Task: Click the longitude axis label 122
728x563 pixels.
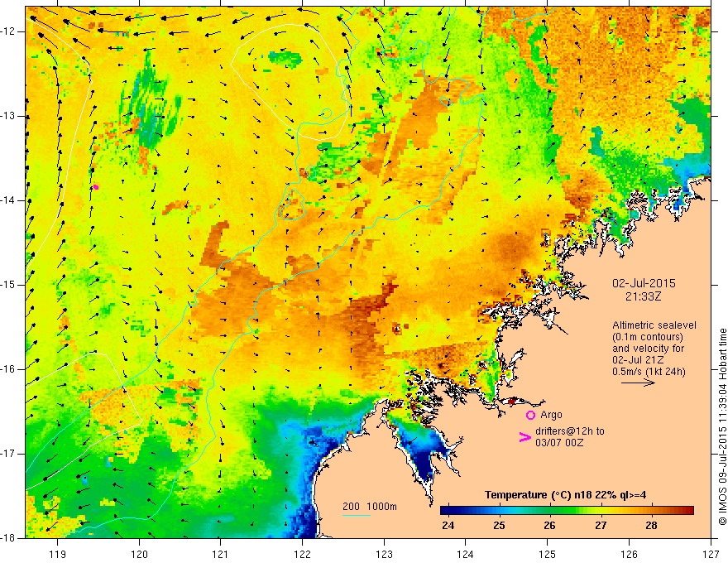Action: pos(302,554)
